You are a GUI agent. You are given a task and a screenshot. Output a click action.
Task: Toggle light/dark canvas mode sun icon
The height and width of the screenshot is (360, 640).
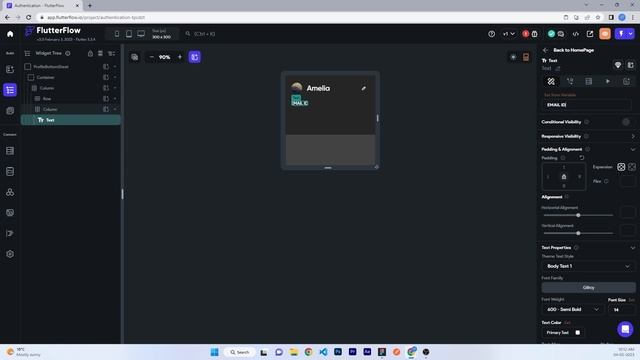point(513,57)
